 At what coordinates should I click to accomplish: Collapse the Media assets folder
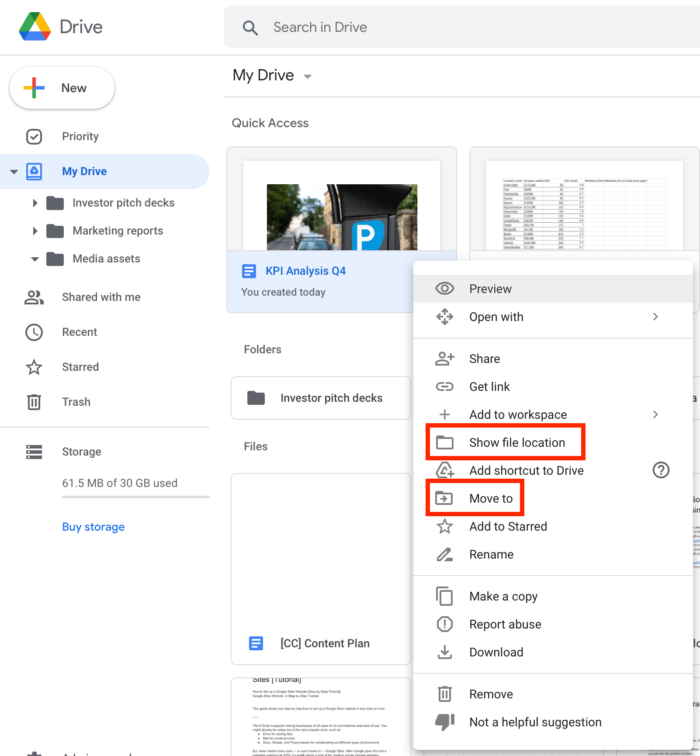35,259
